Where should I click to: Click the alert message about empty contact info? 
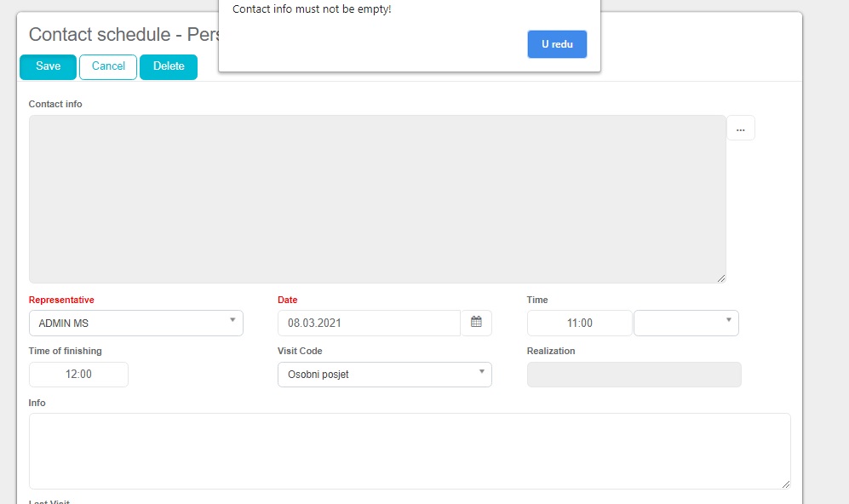312,9
